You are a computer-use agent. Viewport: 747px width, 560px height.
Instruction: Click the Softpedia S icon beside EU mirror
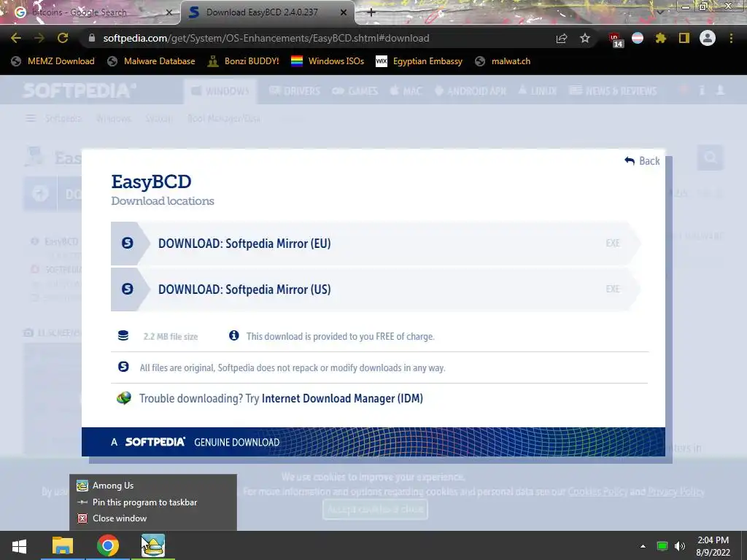click(127, 244)
